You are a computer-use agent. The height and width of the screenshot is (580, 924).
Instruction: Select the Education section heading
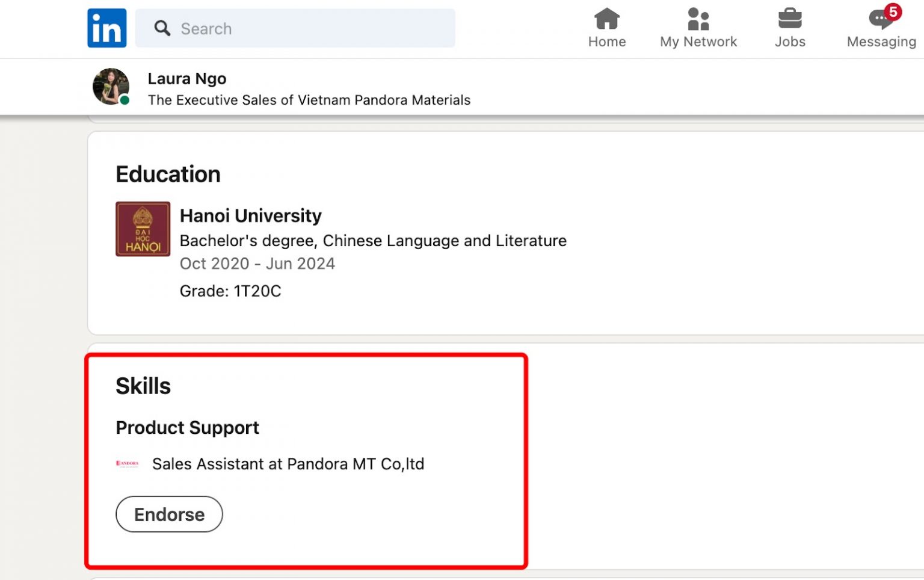coord(168,174)
